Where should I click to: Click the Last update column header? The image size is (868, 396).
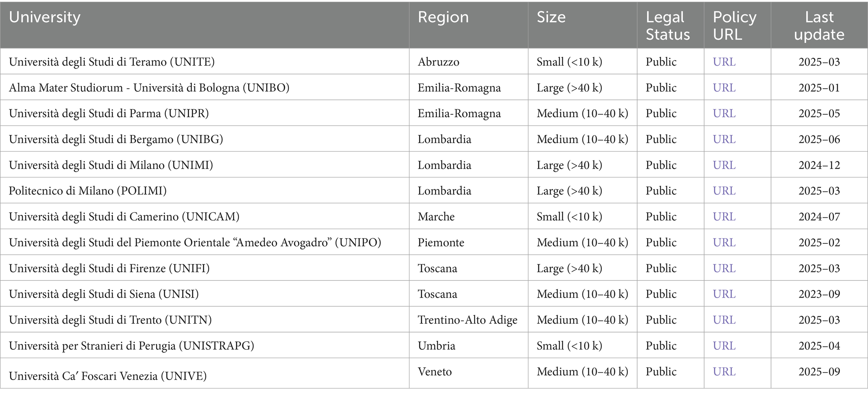[x=819, y=26]
